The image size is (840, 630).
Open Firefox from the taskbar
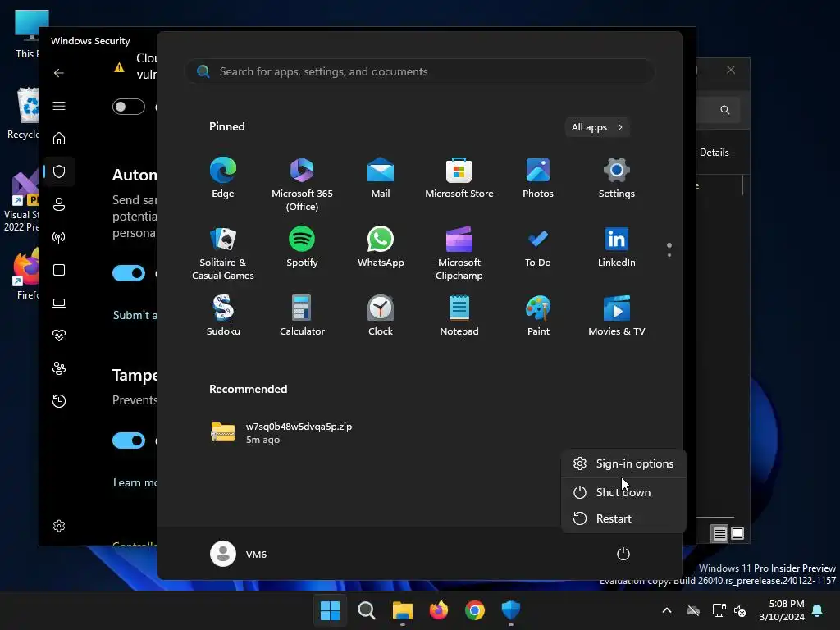439,610
